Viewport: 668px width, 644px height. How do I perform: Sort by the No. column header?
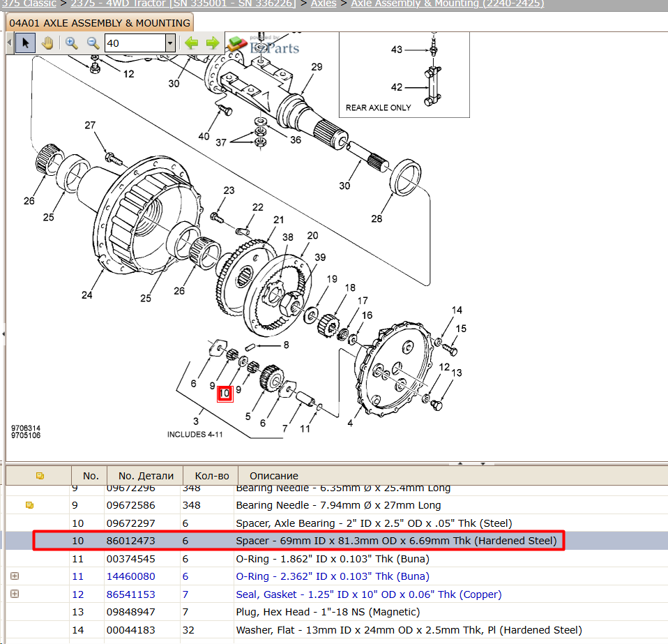click(91, 476)
